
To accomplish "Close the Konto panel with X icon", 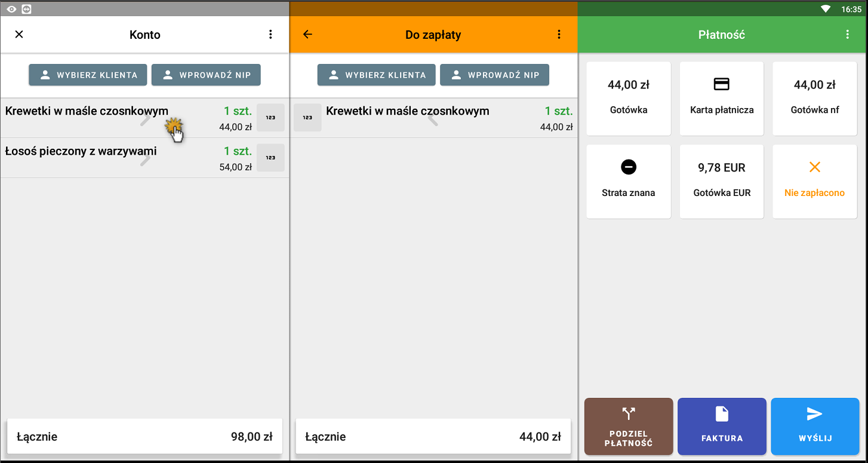I will (x=19, y=35).
